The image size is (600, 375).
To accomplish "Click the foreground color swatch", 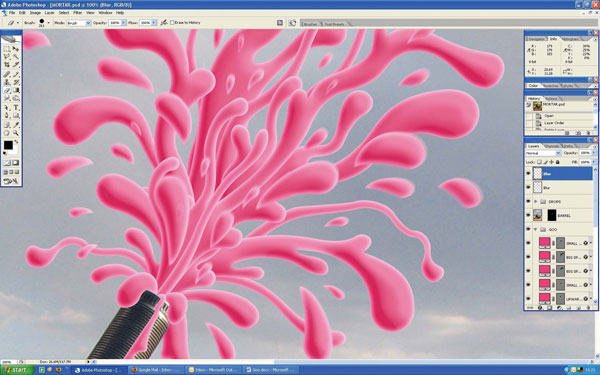I will (x=8, y=145).
